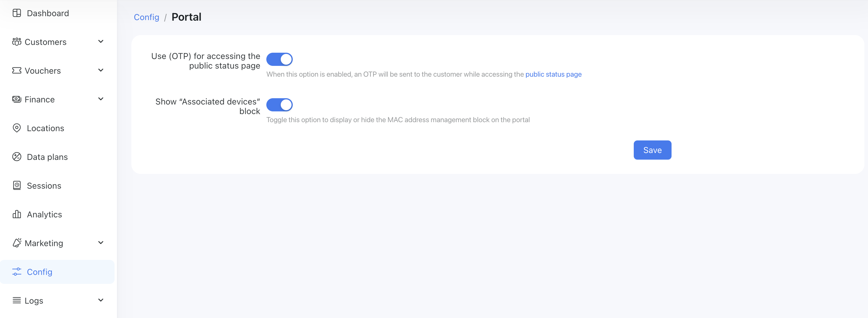The image size is (868, 318).
Task: Click the Marketing megaphone icon
Action: pyautogui.click(x=17, y=243)
